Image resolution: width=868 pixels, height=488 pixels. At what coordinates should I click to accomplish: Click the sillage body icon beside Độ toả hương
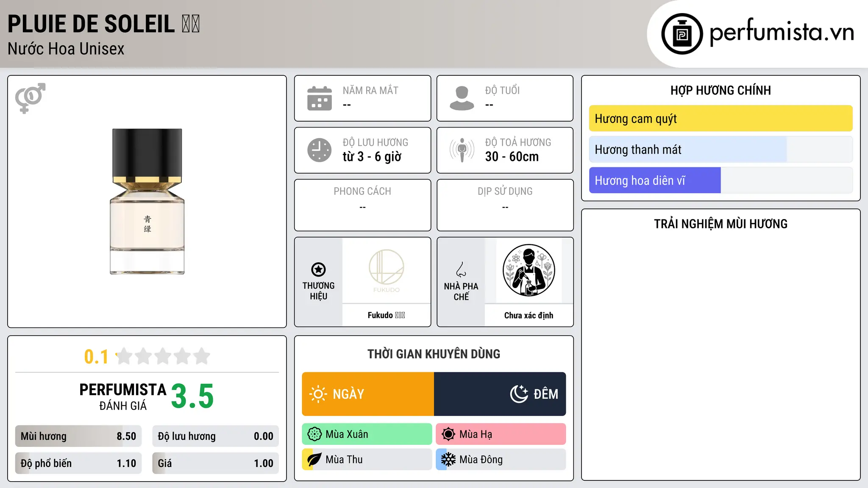(x=462, y=150)
